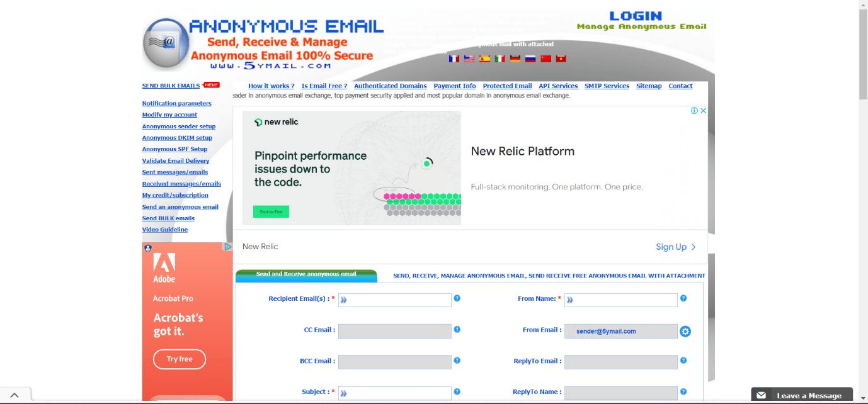Select the French flag language
The width and height of the screenshot is (868, 404).
pos(454,59)
